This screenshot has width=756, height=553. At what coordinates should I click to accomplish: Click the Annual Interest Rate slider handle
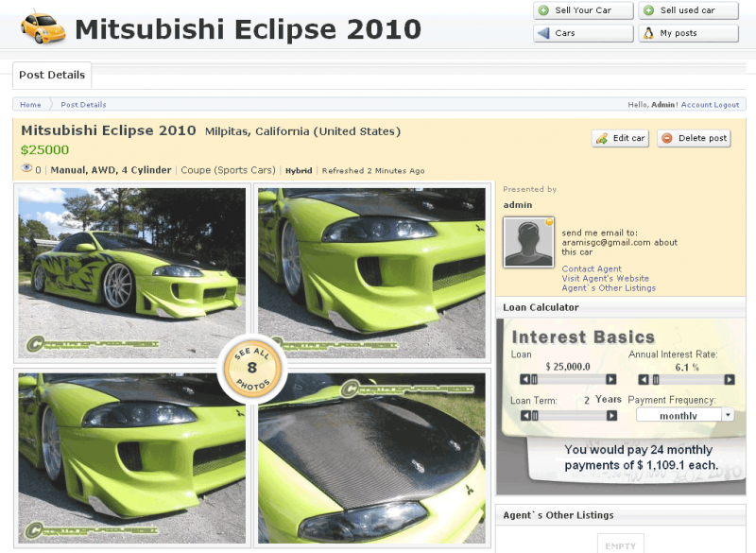656,380
